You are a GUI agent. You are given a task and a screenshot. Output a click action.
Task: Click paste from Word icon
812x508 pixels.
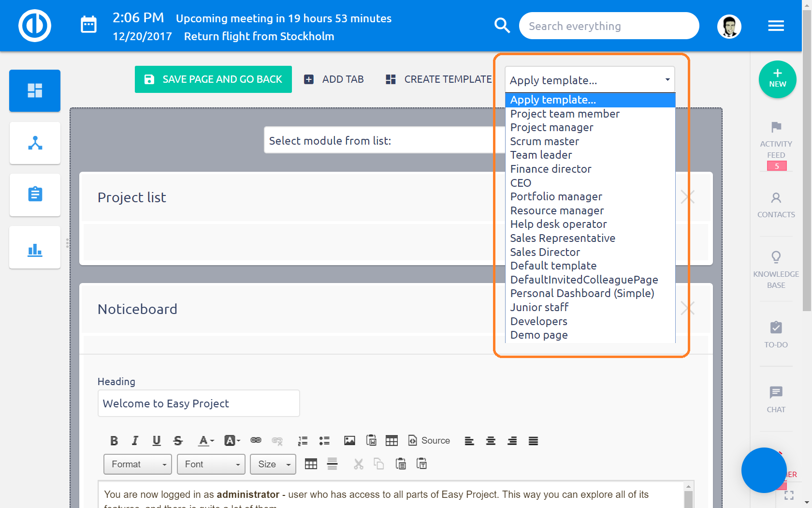tap(371, 440)
